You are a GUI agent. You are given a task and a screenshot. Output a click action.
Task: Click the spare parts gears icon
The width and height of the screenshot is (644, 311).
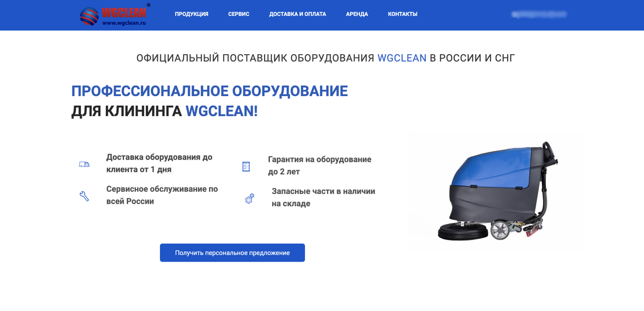[249, 199]
